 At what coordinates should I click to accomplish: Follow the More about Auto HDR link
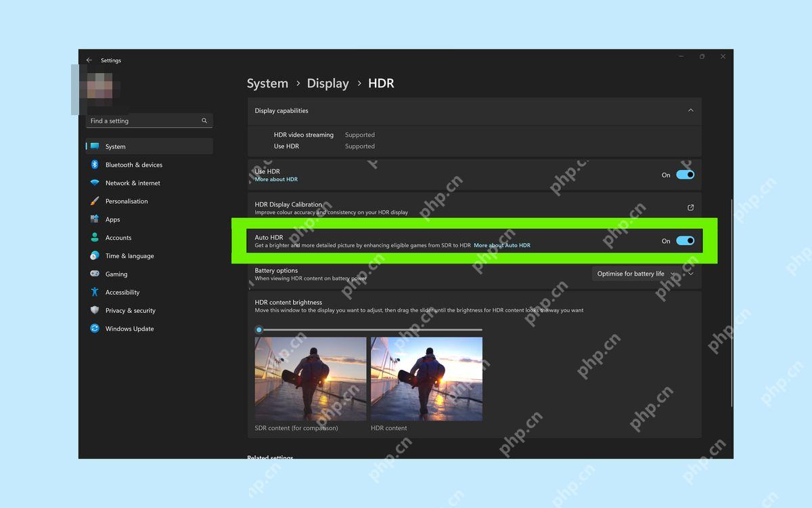(502, 245)
